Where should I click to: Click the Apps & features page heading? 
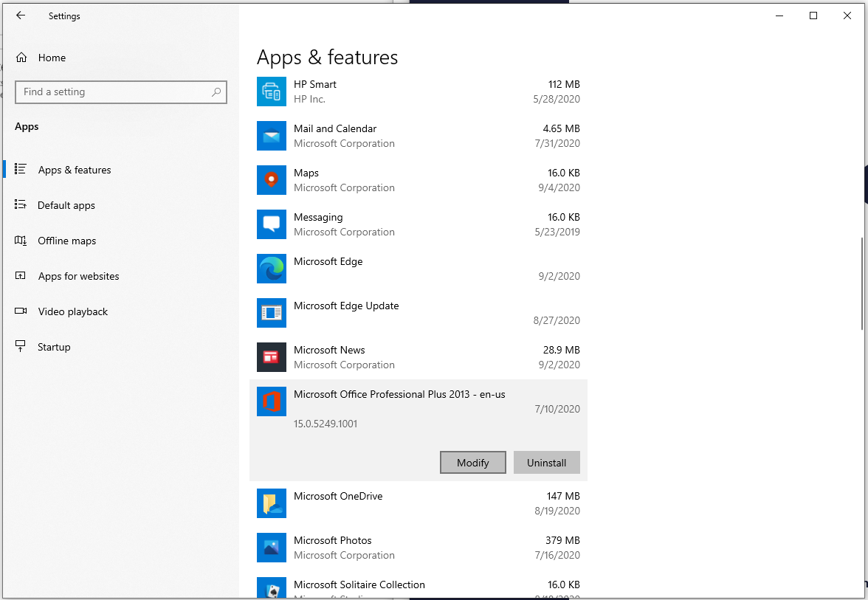pos(327,58)
